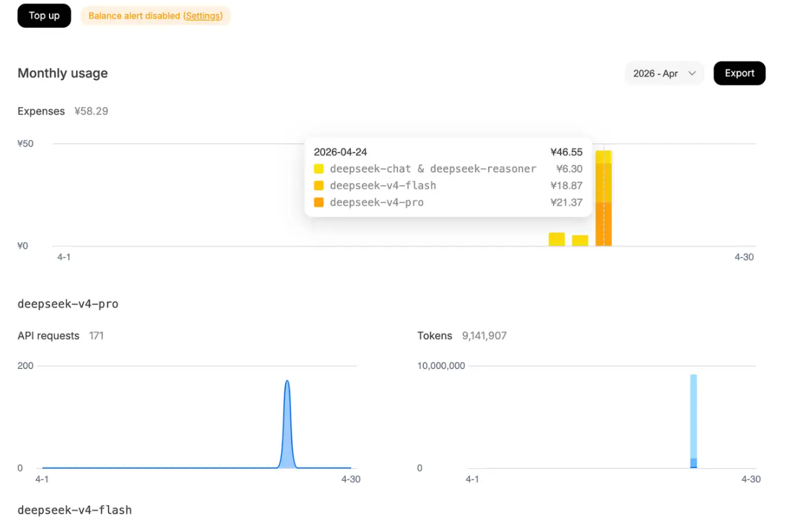Click the deepseek-v4-flash legend color swatch

coord(319,186)
